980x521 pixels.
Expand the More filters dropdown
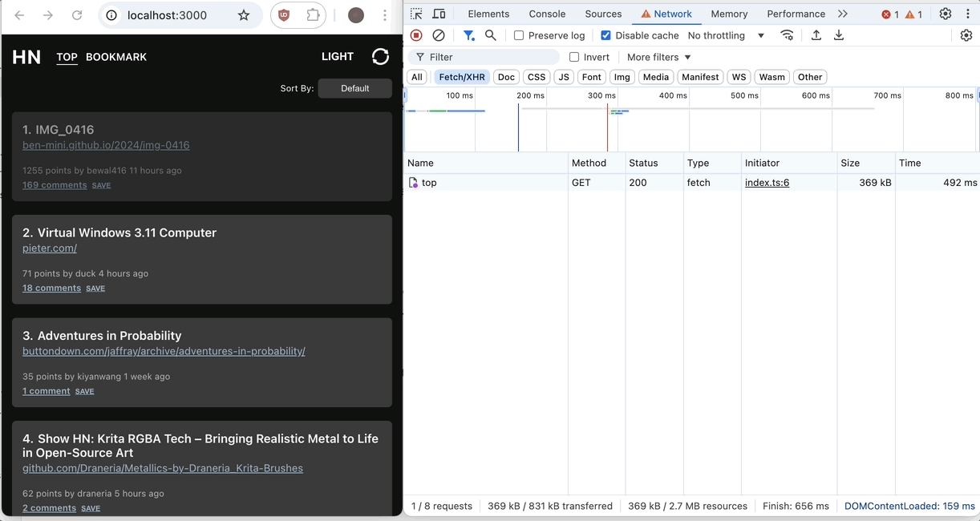pyautogui.click(x=658, y=57)
